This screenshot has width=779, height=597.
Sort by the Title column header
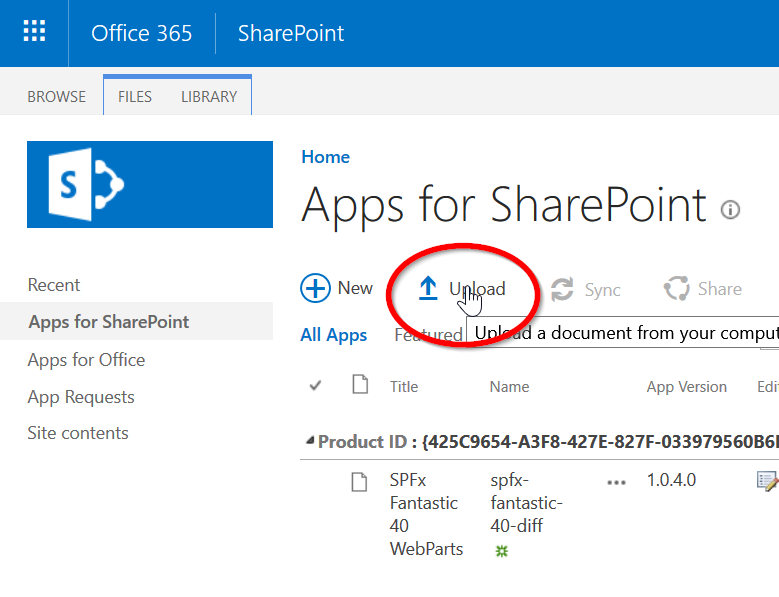(404, 386)
